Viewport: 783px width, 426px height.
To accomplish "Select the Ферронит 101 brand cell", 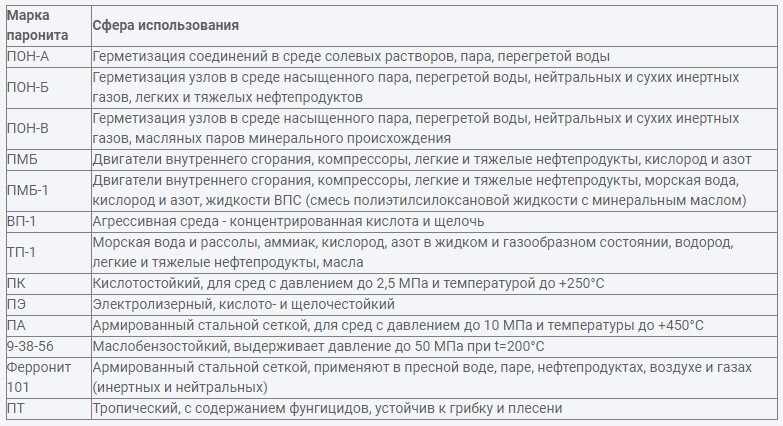I will coord(48,377).
